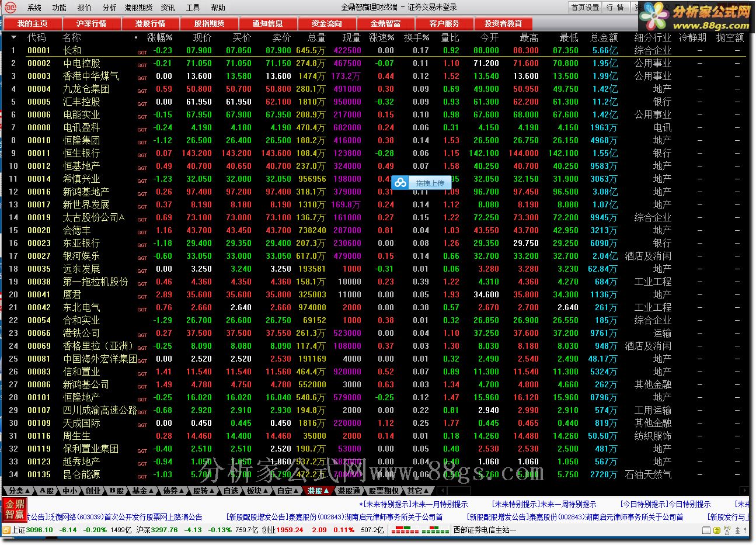This screenshot has width=756, height=545.
Task: Sort by the 涨幅% column header
Action: click(x=159, y=37)
